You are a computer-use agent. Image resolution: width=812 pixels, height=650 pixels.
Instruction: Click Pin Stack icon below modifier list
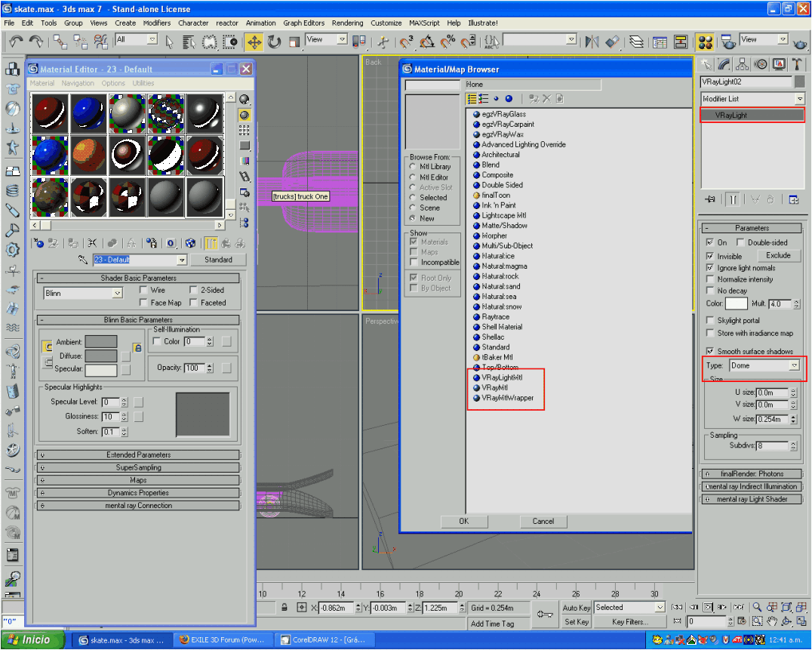coord(710,199)
